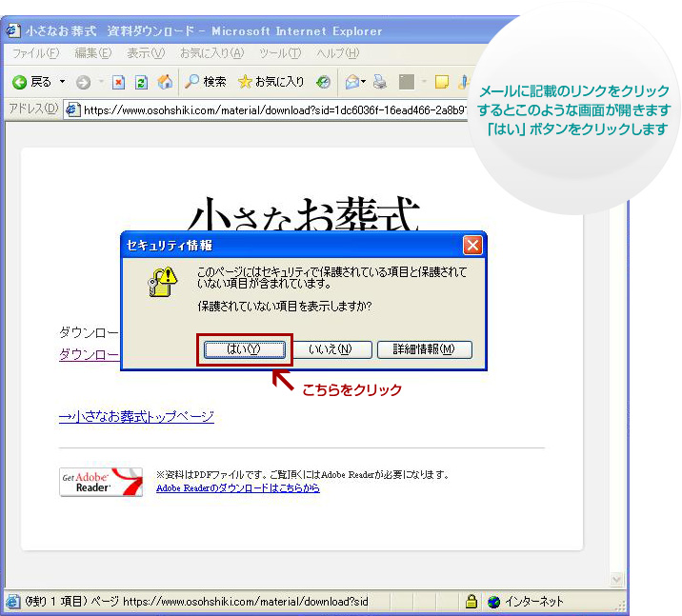This screenshot has width=682, height=616.
Task: Expand the Mail button dropdown arrow
Action: (364, 82)
